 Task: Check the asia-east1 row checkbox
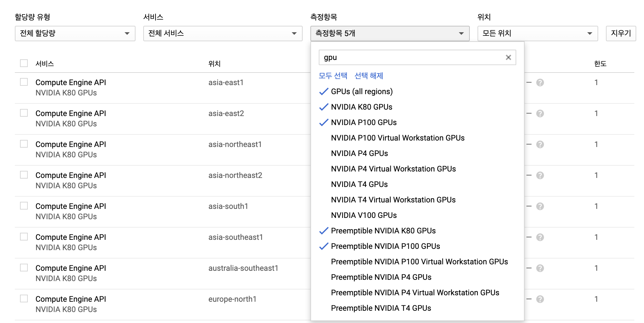point(24,82)
